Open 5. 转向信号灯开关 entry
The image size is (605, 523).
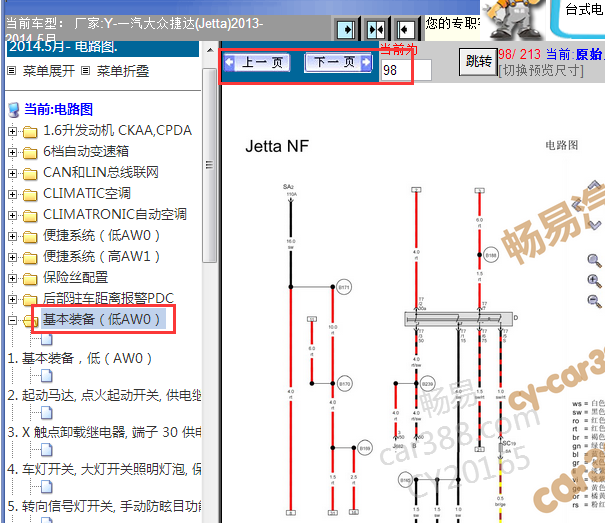click(x=104, y=506)
